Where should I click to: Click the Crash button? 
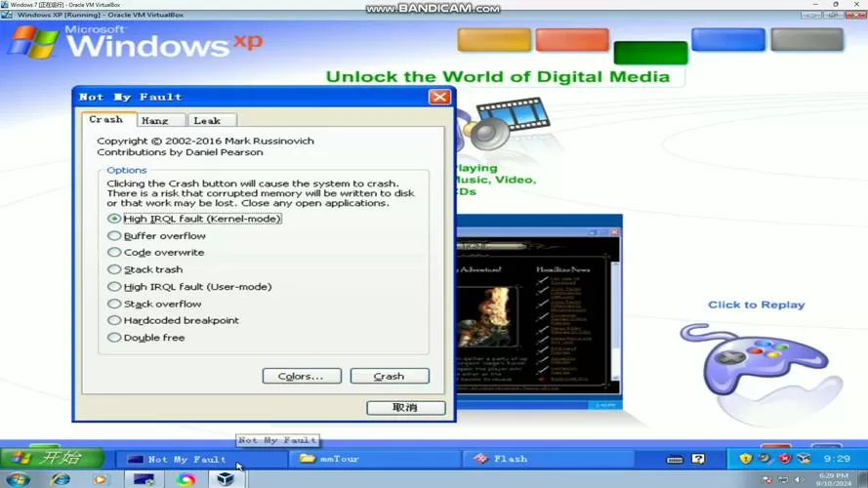390,376
